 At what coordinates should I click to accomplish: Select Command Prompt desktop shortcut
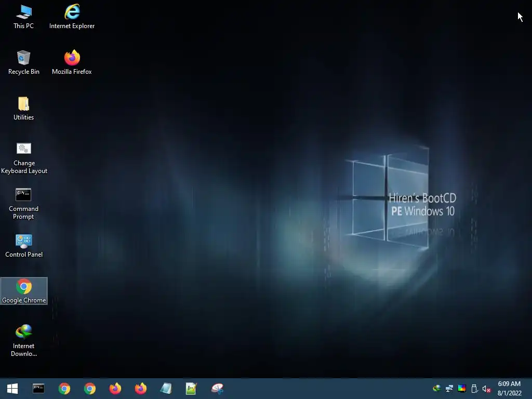(x=24, y=204)
